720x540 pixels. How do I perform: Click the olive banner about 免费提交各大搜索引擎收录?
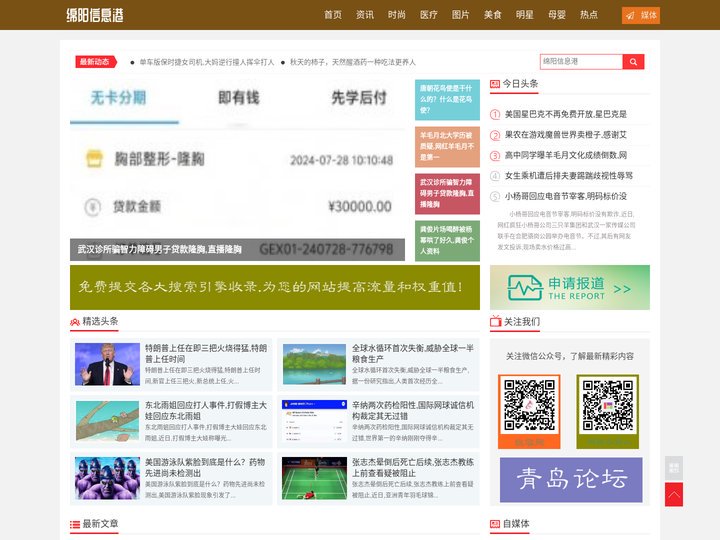[x=275, y=287]
